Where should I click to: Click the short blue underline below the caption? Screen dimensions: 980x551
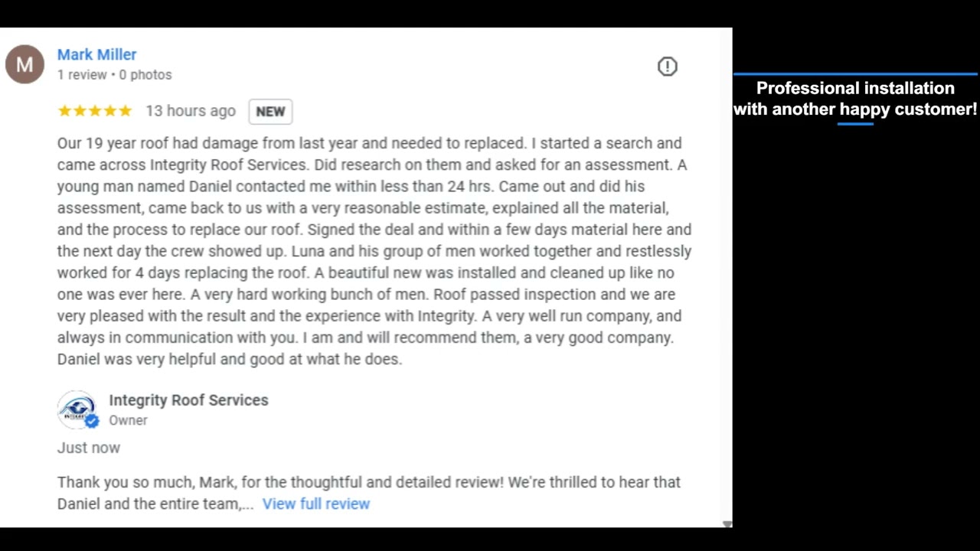click(855, 123)
